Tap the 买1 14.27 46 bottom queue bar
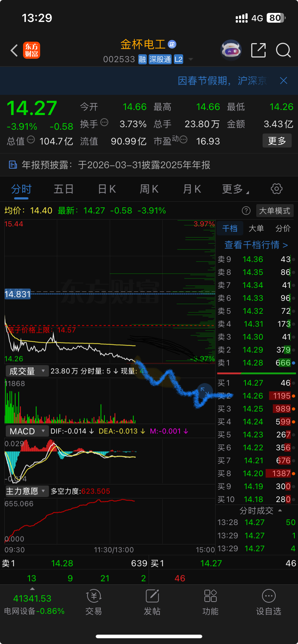Viewport: 298px width, 644px height. coord(223,563)
